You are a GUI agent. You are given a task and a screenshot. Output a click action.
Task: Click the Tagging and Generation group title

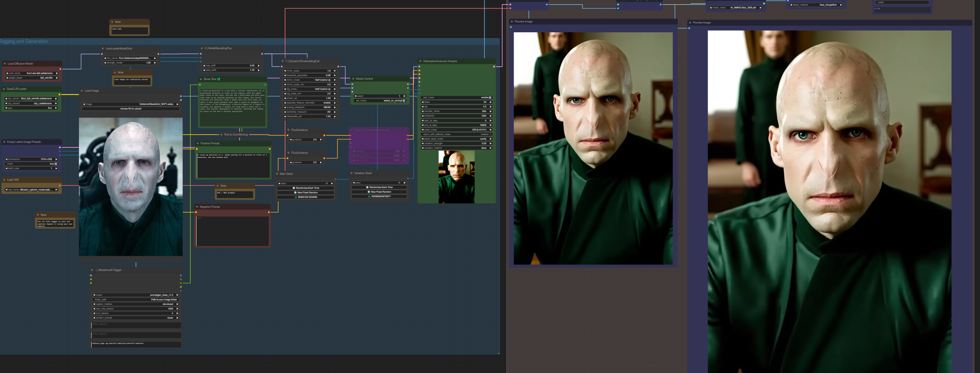[x=24, y=41]
